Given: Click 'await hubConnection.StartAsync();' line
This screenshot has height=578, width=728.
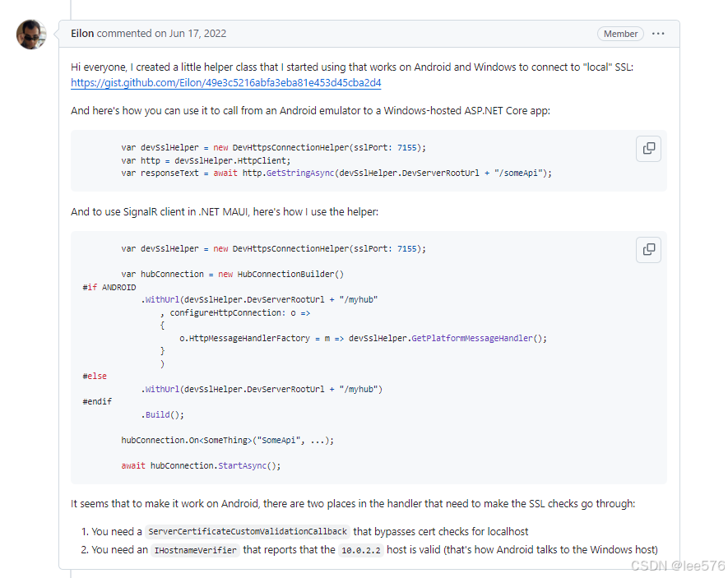Looking at the screenshot, I should point(201,465).
